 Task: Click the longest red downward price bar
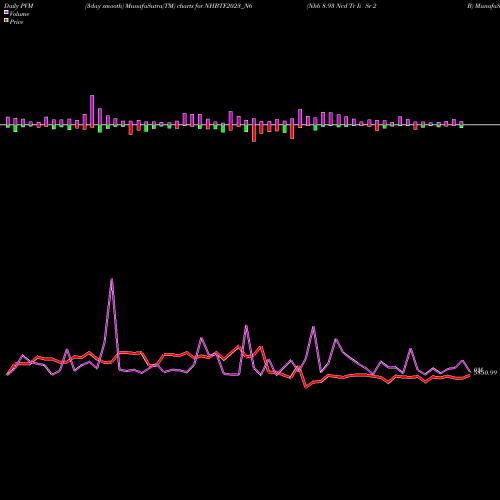pyautogui.click(x=254, y=133)
